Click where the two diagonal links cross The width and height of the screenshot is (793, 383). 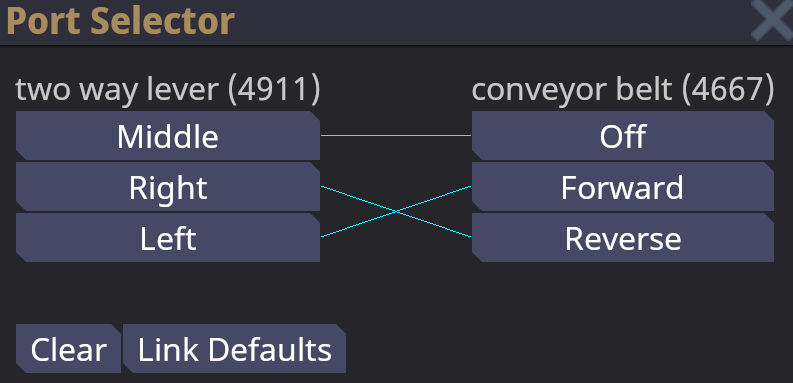click(396, 211)
